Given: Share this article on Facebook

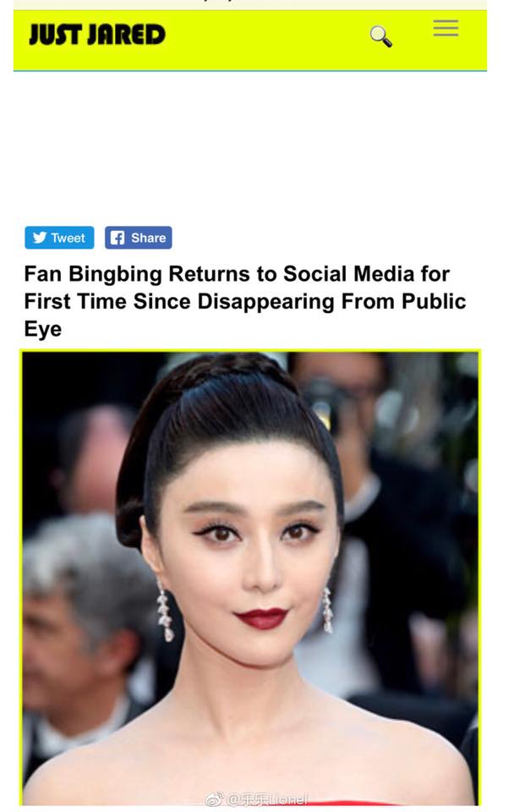Looking at the screenshot, I should [138, 238].
